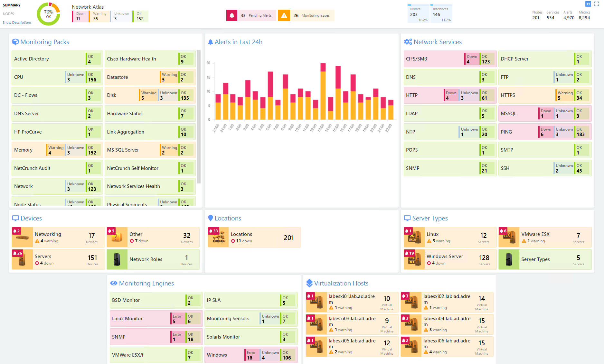The height and width of the screenshot is (364, 604).
Task: Click the red Pending Alerts bell icon
Action: (231, 15)
